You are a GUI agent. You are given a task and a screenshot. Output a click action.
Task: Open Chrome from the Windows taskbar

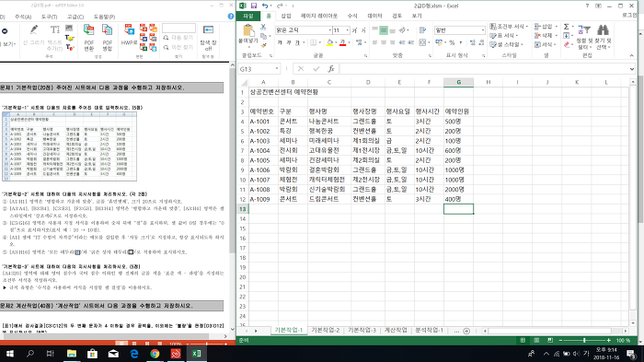tap(155, 354)
